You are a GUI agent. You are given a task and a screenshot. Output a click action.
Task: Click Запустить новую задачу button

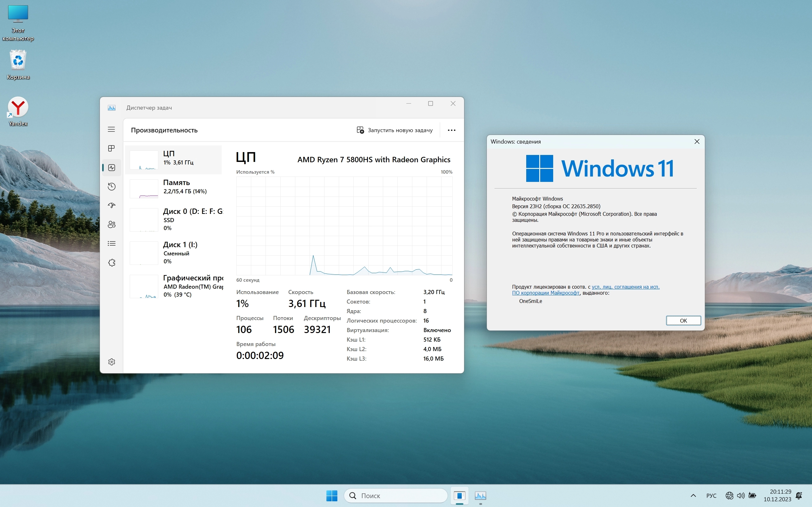pos(395,130)
